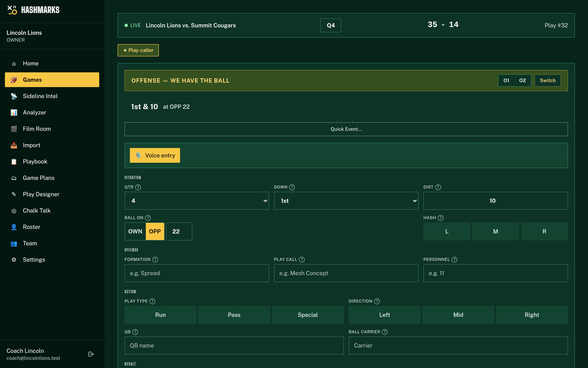
Task: Select OWN side of field
Action: [x=135, y=231]
